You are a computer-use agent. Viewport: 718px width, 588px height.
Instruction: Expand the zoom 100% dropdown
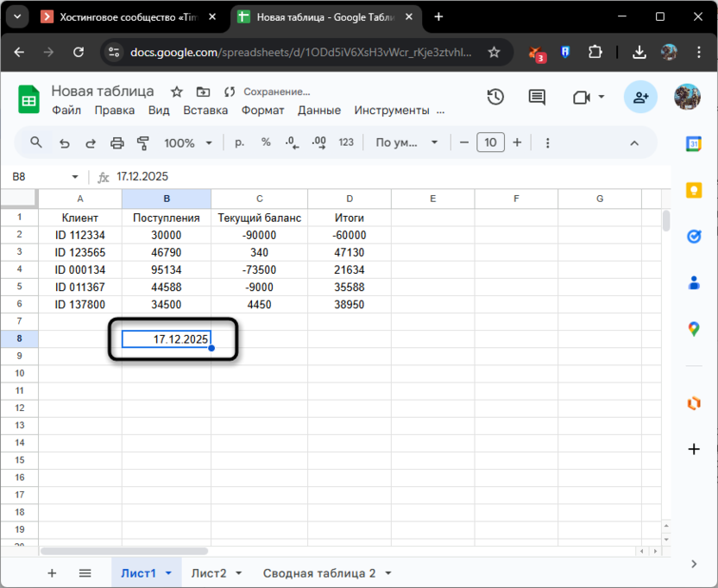tap(186, 142)
